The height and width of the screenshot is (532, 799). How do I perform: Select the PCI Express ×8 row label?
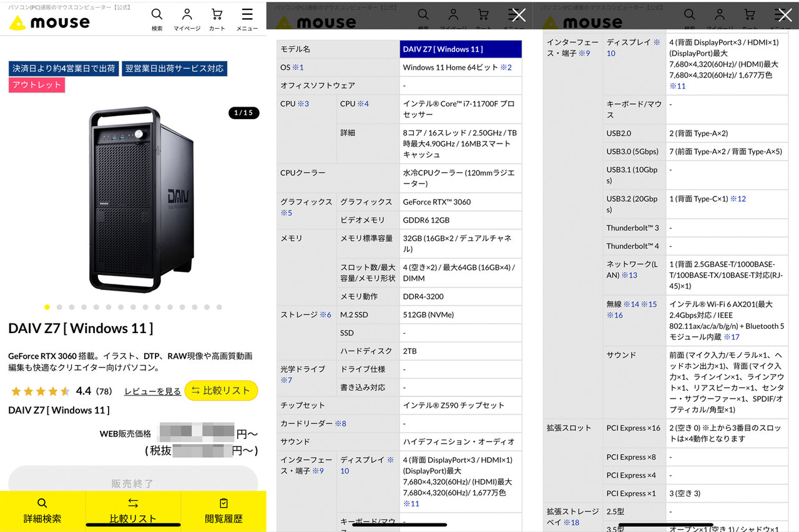(634, 457)
